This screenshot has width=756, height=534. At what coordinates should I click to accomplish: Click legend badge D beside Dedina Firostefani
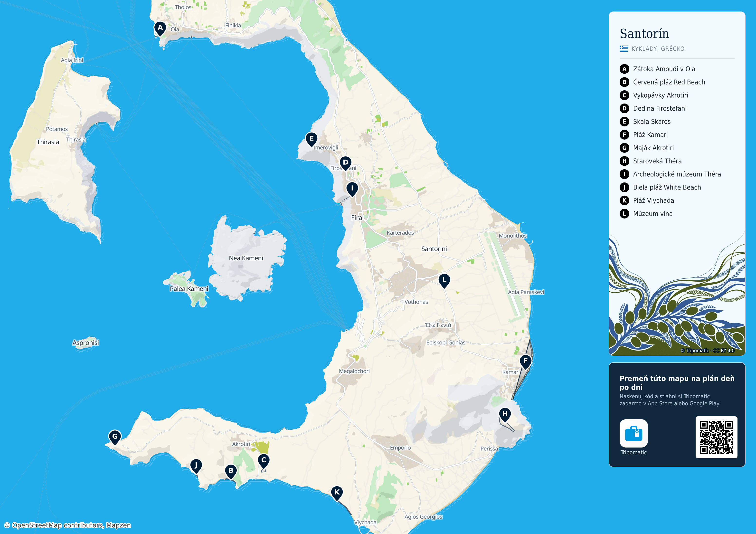pyautogui.click(x=624, y=108)
